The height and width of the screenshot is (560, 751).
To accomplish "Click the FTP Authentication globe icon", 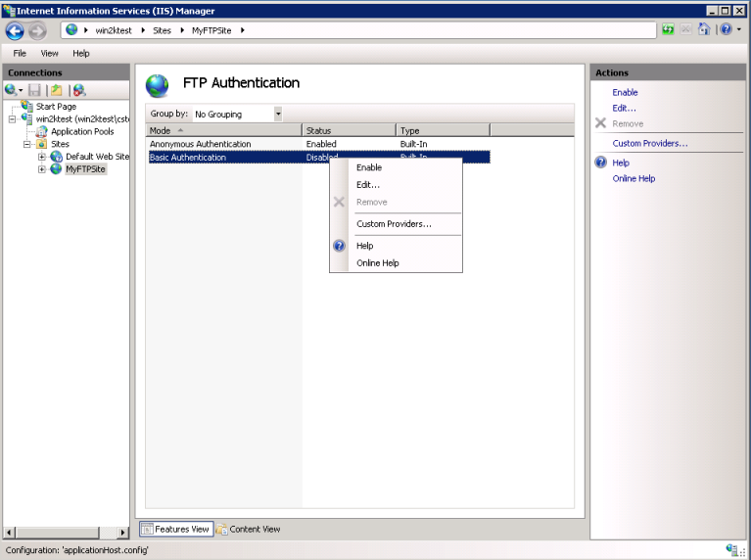I will pos(157,86).
